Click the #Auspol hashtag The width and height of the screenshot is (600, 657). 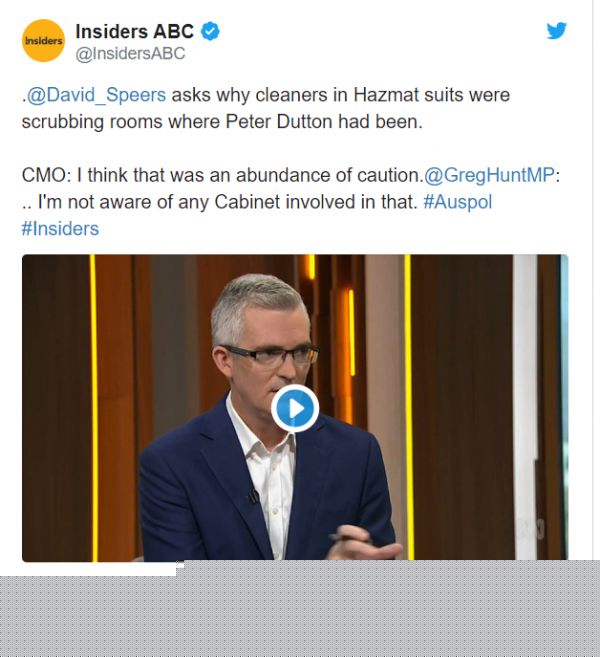click(x=458, y=202)
